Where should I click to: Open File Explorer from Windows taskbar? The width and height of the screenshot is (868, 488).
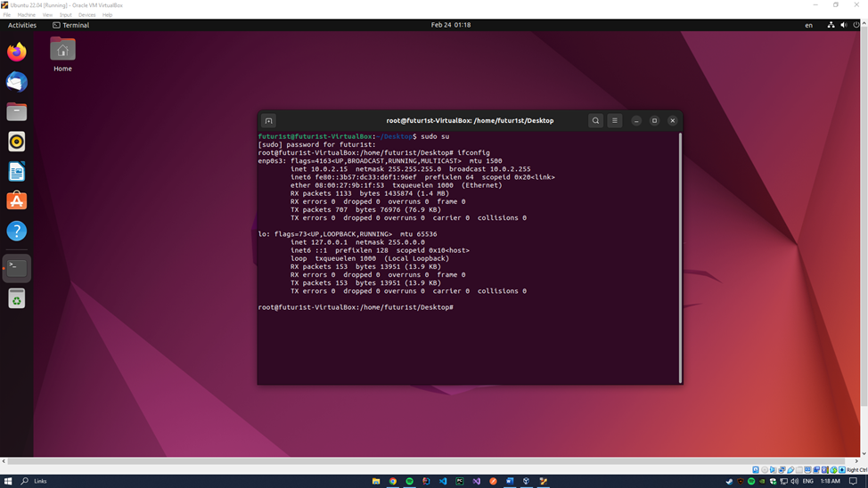click(376, 482)
